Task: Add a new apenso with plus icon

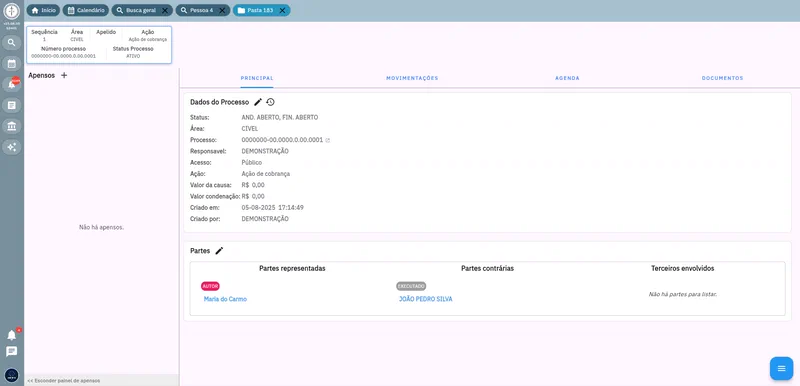Action: pos(64,75)
